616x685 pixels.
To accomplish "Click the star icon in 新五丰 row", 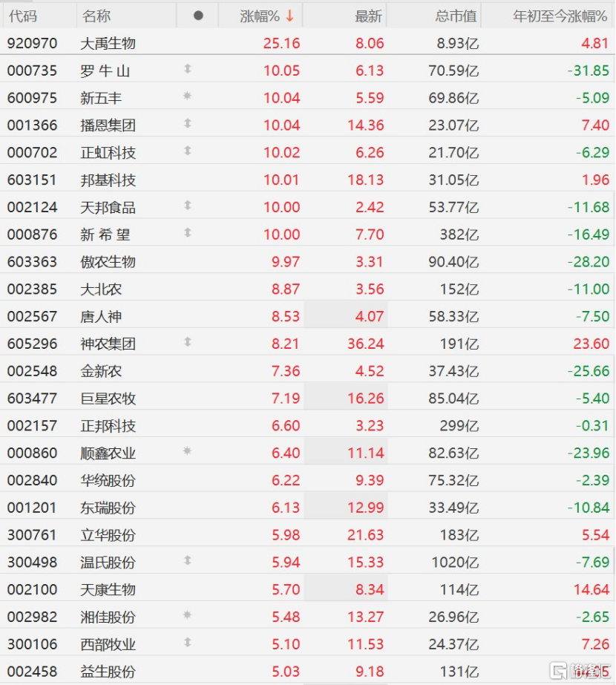I will pyautogui.click(x=188, y=96).
